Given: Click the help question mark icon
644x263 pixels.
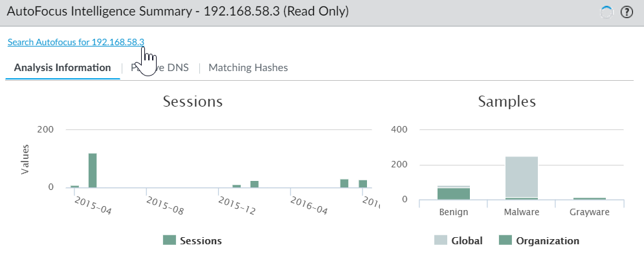Looking at the screenshot, I should [x=627, y=12].
